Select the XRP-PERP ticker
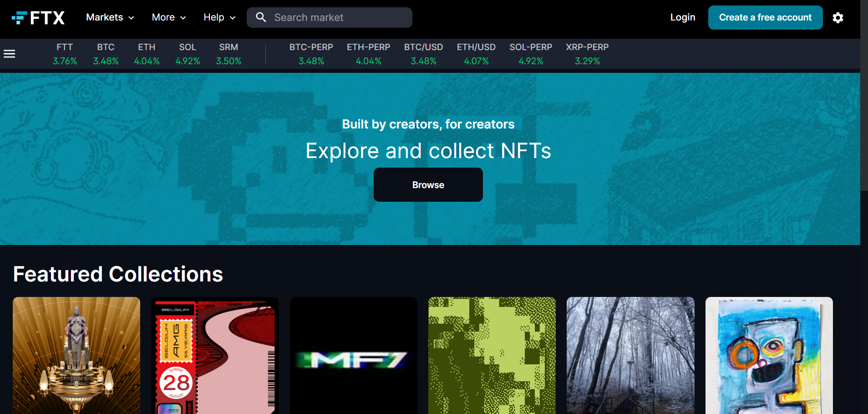 (x=587, y=53)
